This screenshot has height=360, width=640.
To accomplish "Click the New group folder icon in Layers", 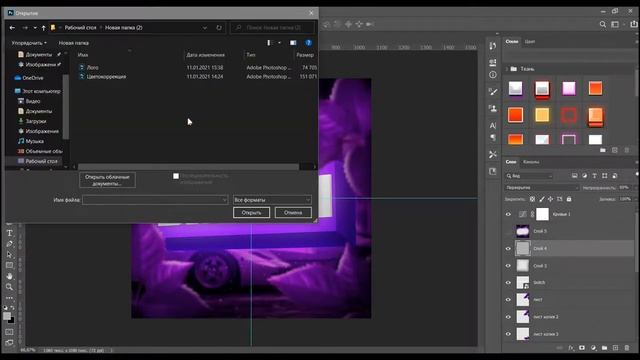I will point(604,348).
